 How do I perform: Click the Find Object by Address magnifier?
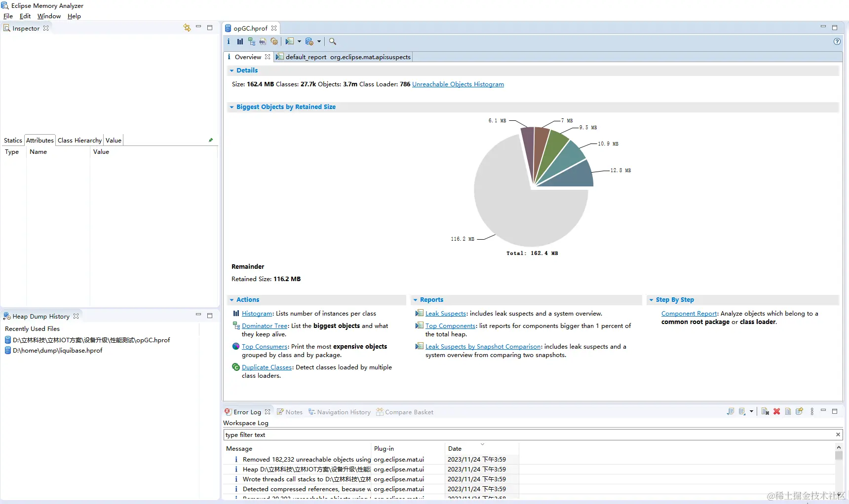tap(333, 41)
